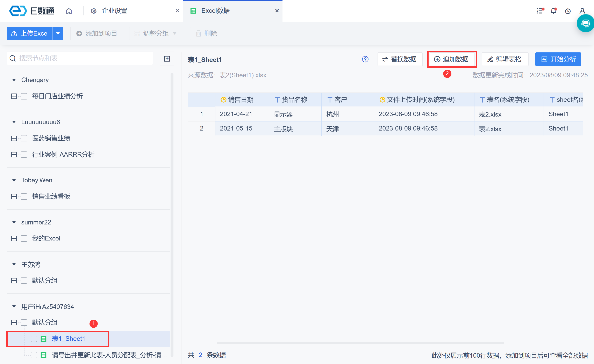Click the horizontal table scrollbar
Image resolution: width=594 pixels, height=364 pixels.
pyautogui.click(x=360, y=343)
